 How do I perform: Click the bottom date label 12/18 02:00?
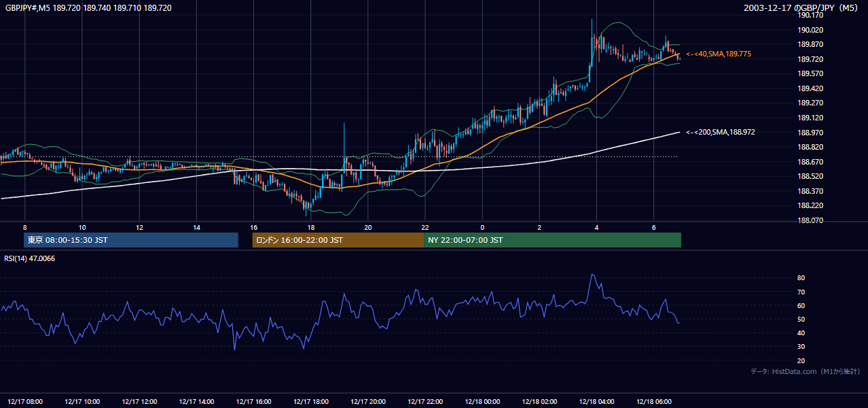[539, 402]
